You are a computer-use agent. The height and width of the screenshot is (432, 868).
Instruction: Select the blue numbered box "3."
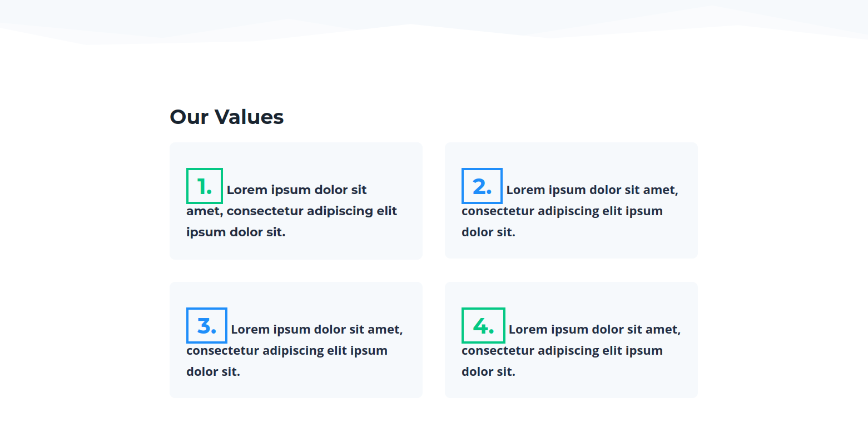click(207, 325)
